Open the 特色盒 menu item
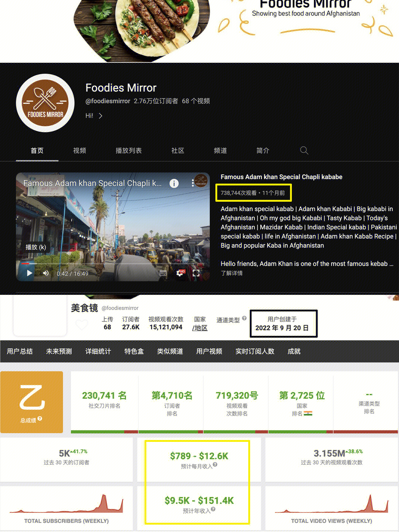This screenshot has height=532, width=399. coord(134,351)
